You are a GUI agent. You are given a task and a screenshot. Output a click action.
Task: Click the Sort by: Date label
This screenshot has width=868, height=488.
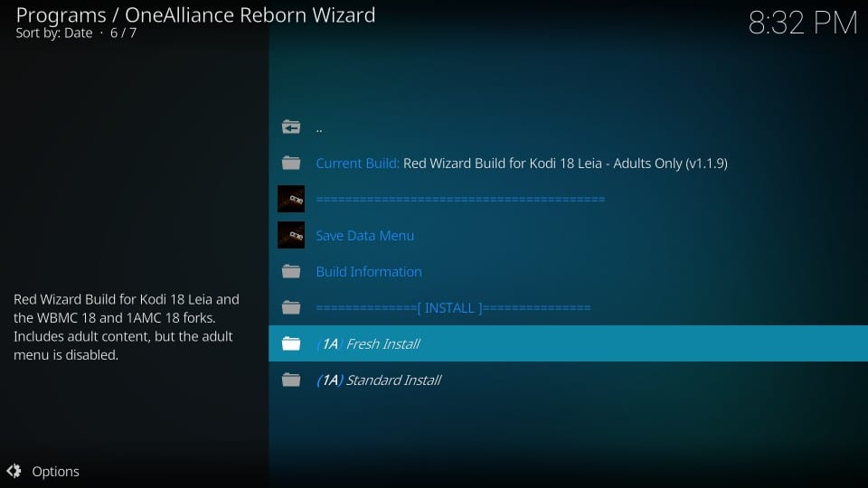point(54,33)
